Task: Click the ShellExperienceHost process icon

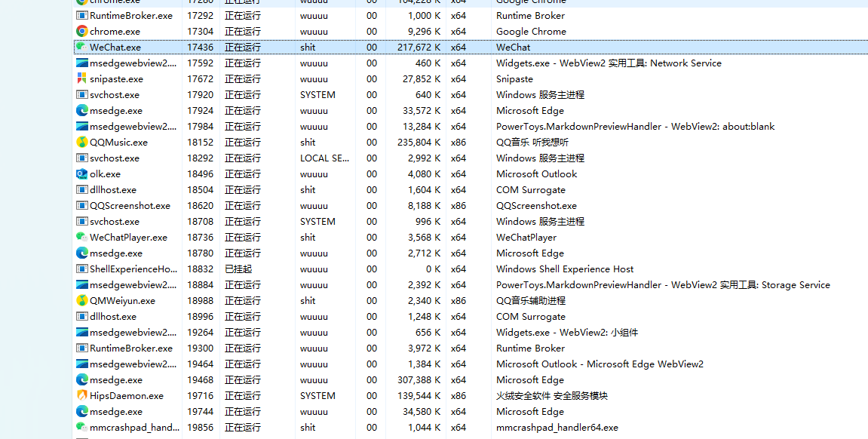Action: click(82, 269)
